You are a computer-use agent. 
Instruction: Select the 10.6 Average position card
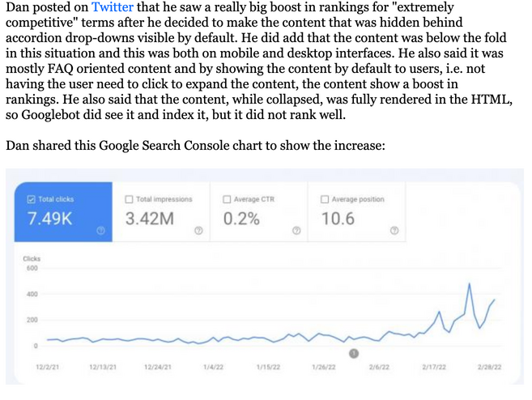356,211
